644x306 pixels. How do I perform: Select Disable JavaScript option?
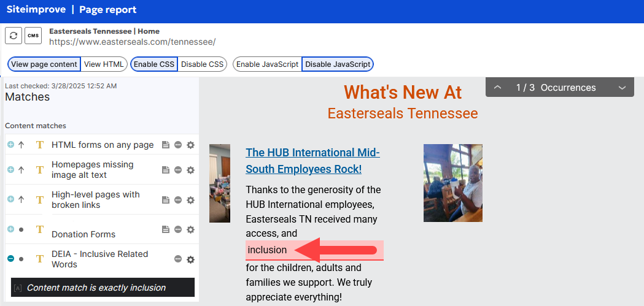[x=338, y=64]
